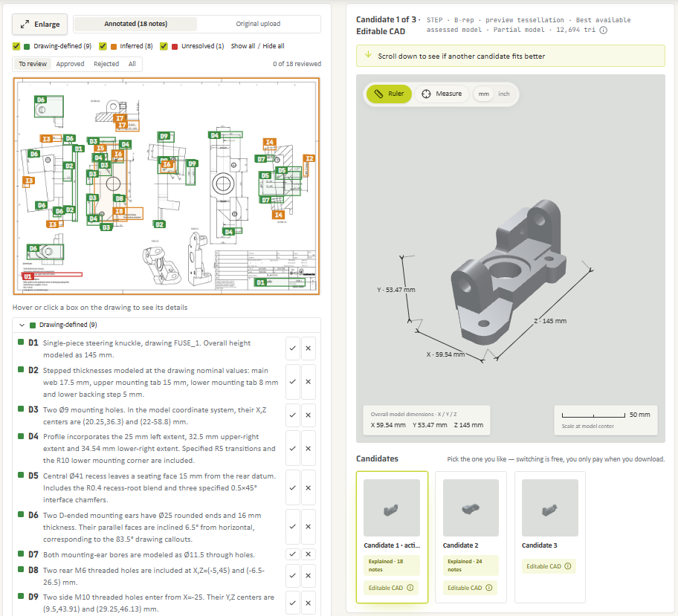Reject note D1 with X
The height and width of the screenshot is (616, 678).
coord(309,348)
